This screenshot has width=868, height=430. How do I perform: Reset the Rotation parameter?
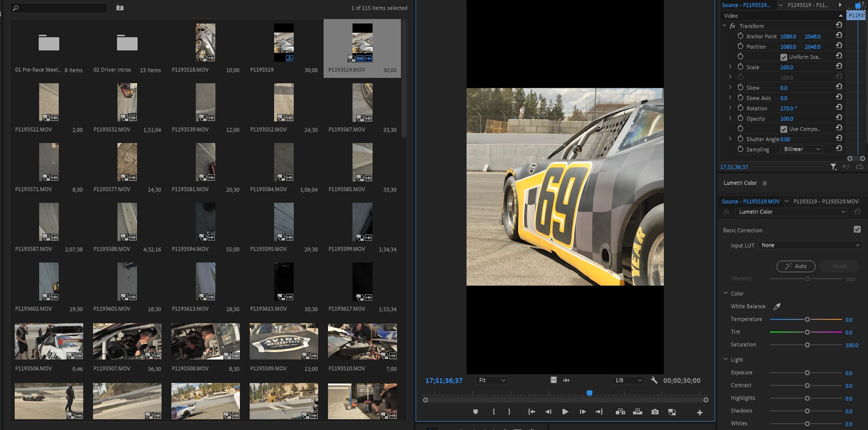839,107
